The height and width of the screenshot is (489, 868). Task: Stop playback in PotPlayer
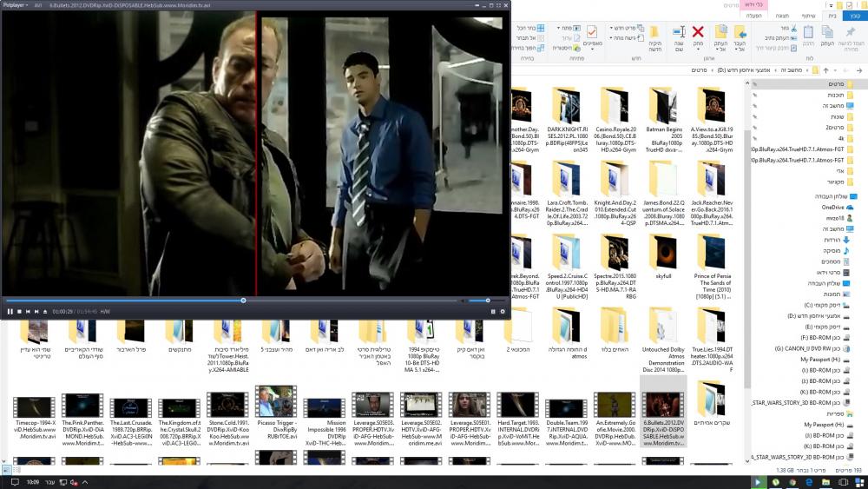19,311
